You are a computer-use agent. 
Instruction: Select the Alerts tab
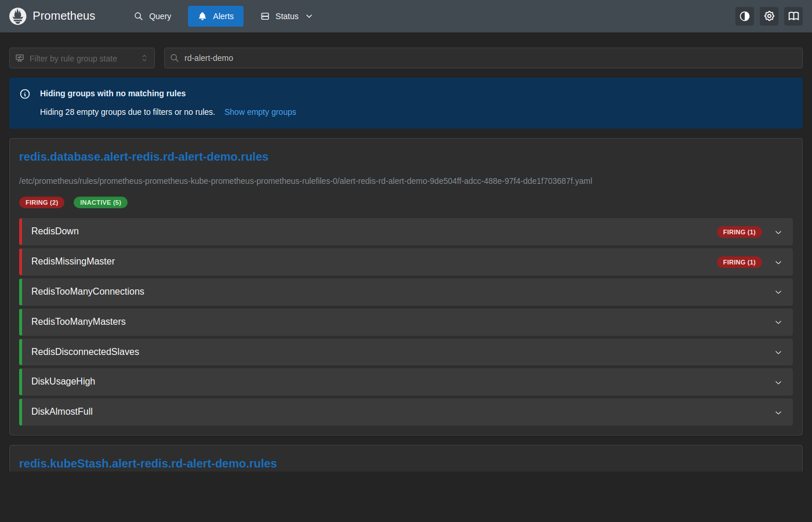tap(216, 16)
